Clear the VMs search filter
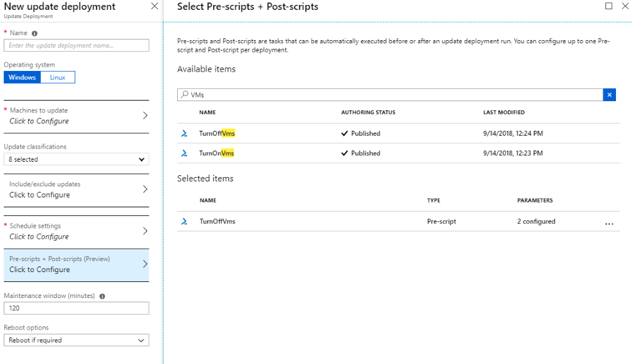This screenshot has height=364, width=632. (x=609, y=95)
